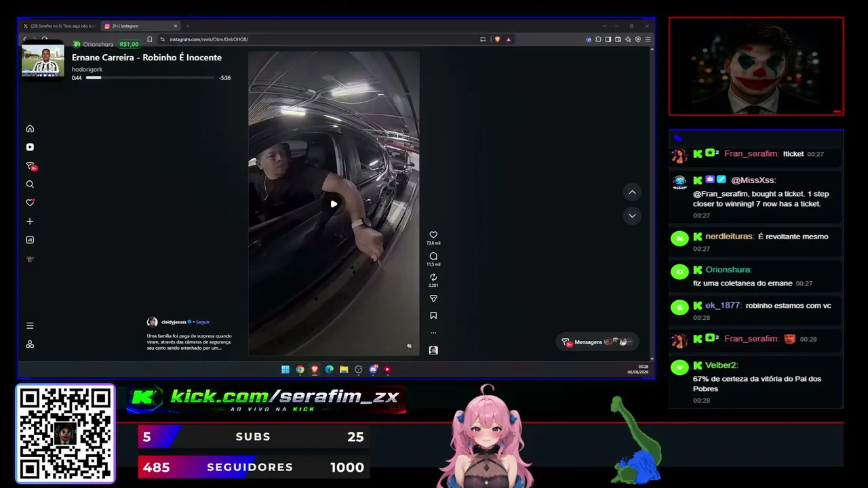Close the Instagram browser tab

176,26
